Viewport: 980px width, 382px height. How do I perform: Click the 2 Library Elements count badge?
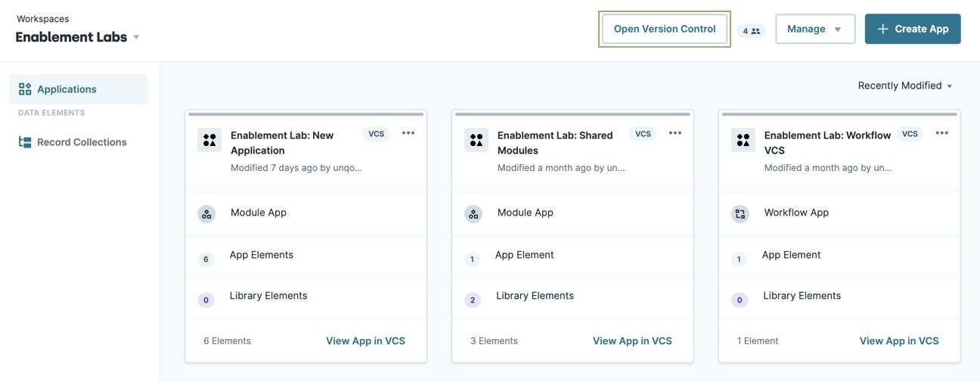(x=473, y=300)
